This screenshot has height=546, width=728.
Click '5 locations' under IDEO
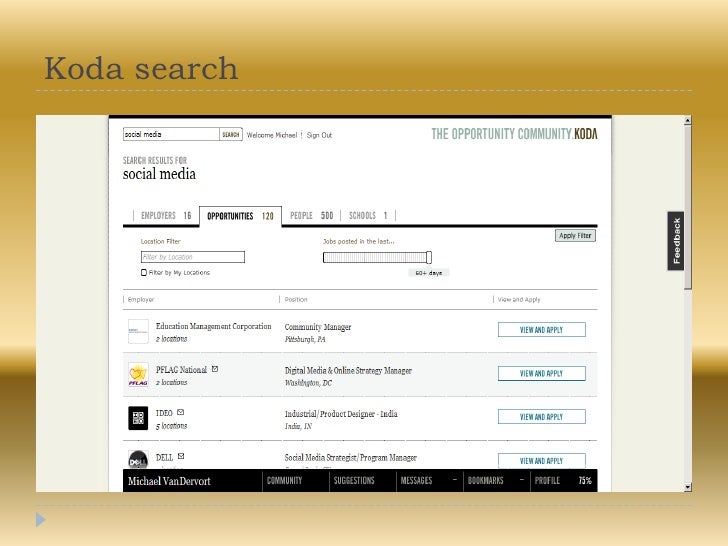click(171, 426)
